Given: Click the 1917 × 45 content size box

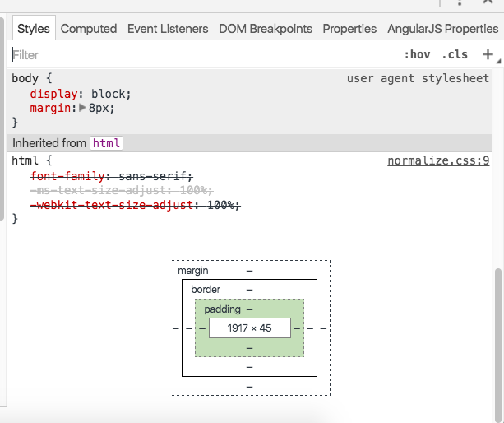Looking at the screenshot, I should [250, 328].
